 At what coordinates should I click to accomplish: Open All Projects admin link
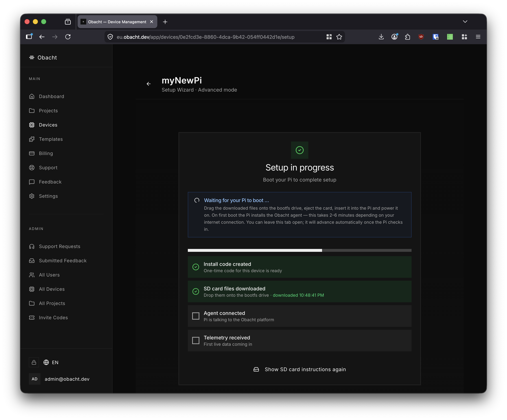click(47, 304)
